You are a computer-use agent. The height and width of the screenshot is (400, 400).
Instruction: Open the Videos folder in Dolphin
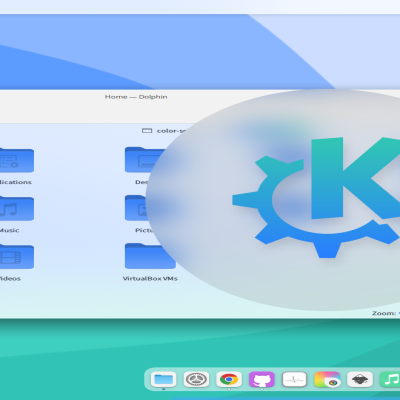16,256
